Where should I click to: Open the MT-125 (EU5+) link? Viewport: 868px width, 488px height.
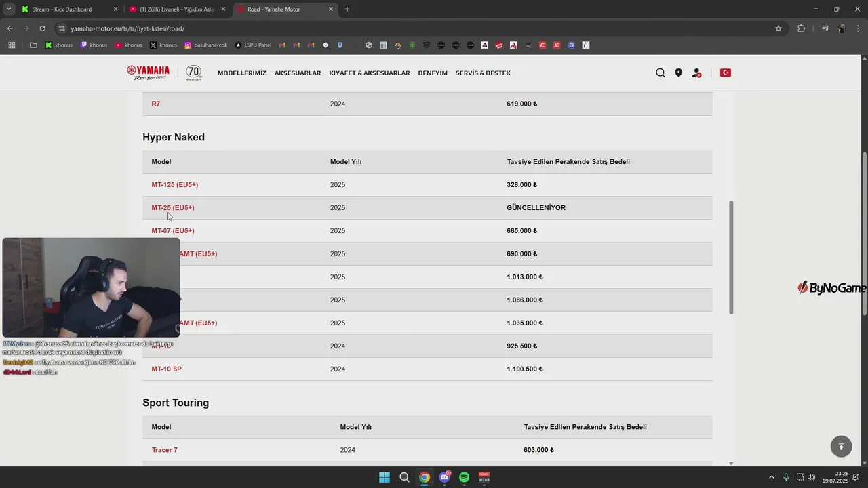175,184
